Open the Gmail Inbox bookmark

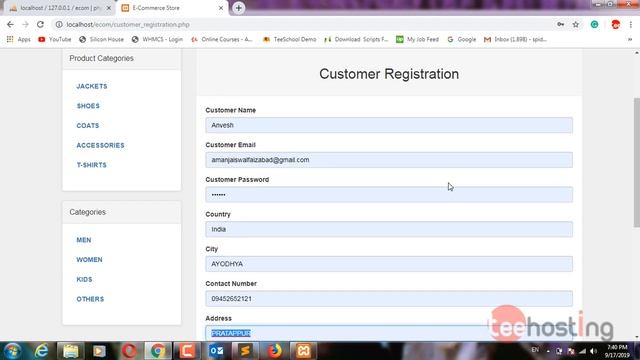point(515,39)
